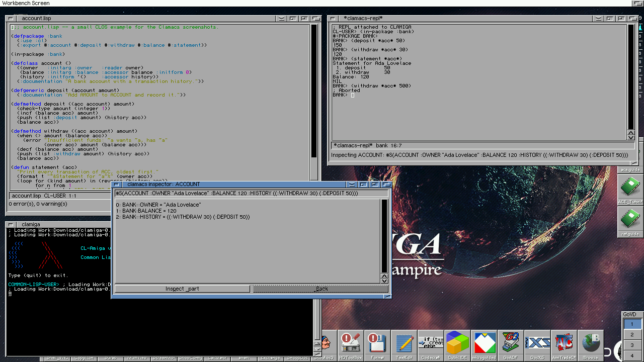The width and height of the screenshot is (644, 362).
Task: Launch microgoldED from the dock
Action: point(484,345)
